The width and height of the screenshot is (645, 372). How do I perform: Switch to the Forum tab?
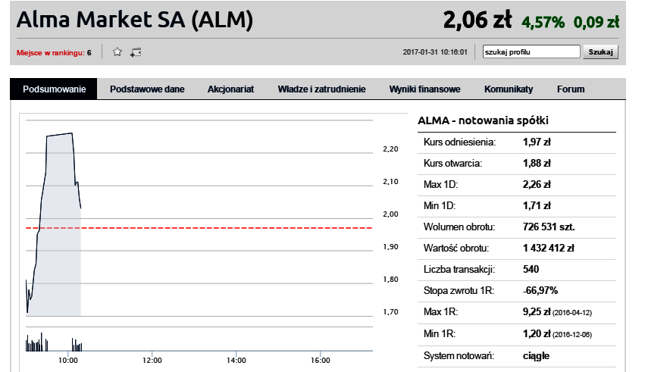pyautogui.click(x=571, y=89)
